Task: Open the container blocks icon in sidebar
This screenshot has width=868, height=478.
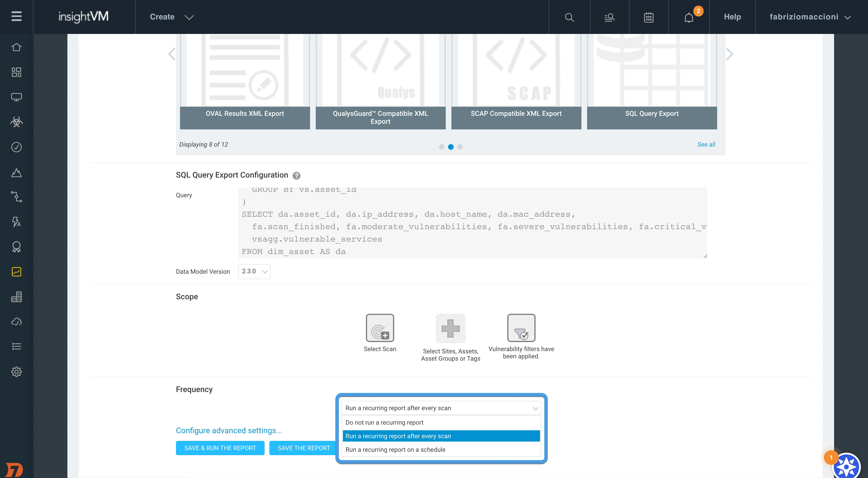Action: coord(17,297)
